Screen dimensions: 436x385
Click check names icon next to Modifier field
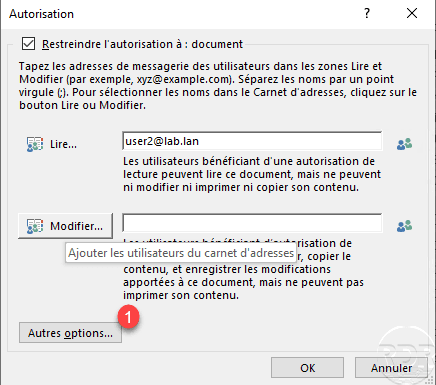point(404,226)
